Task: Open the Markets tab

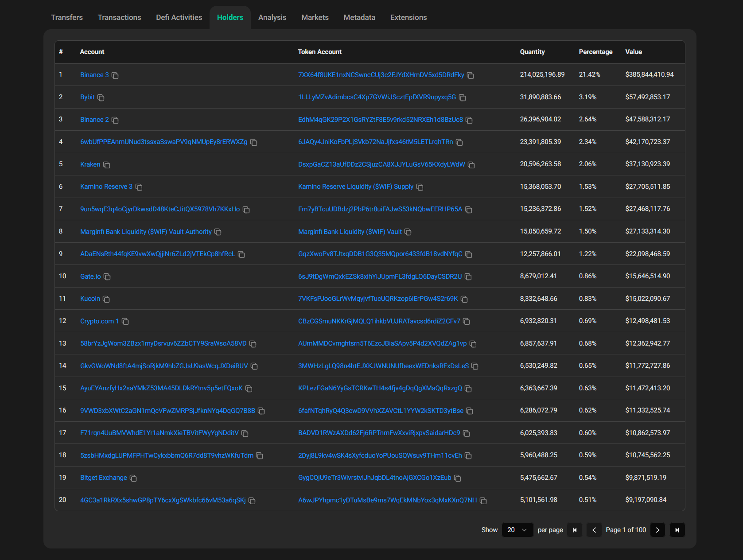Action: click(315, 17)
